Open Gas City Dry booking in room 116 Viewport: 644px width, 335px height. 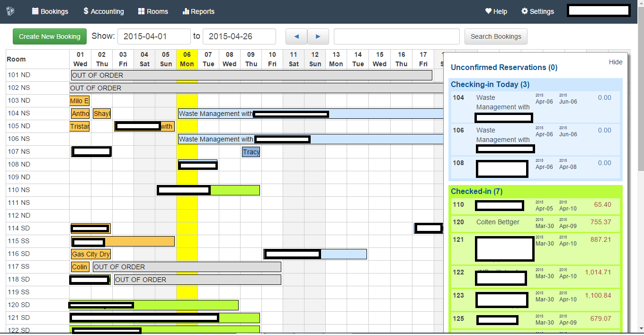pyautogui.click(x=91, y=254)
